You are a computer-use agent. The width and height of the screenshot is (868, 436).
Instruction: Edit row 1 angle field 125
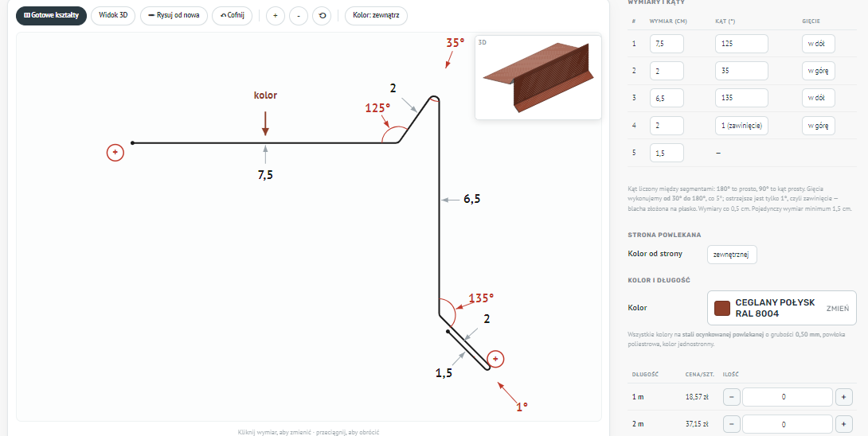tap(741, 44)
